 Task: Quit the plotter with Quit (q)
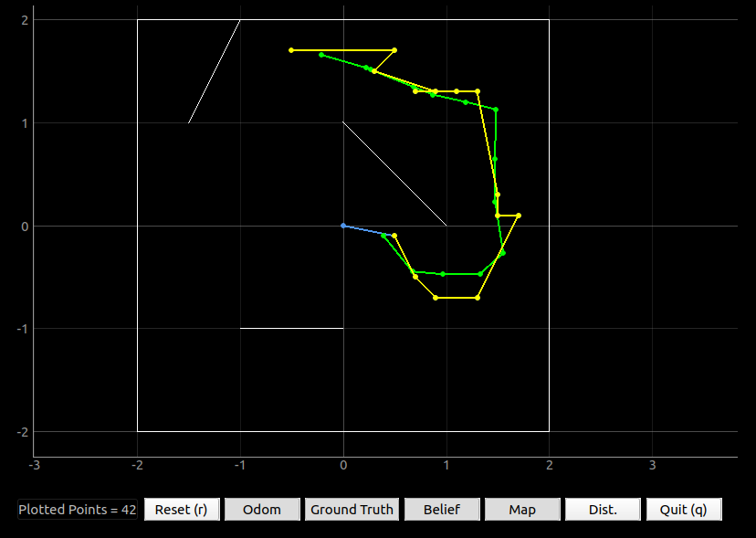684,510
